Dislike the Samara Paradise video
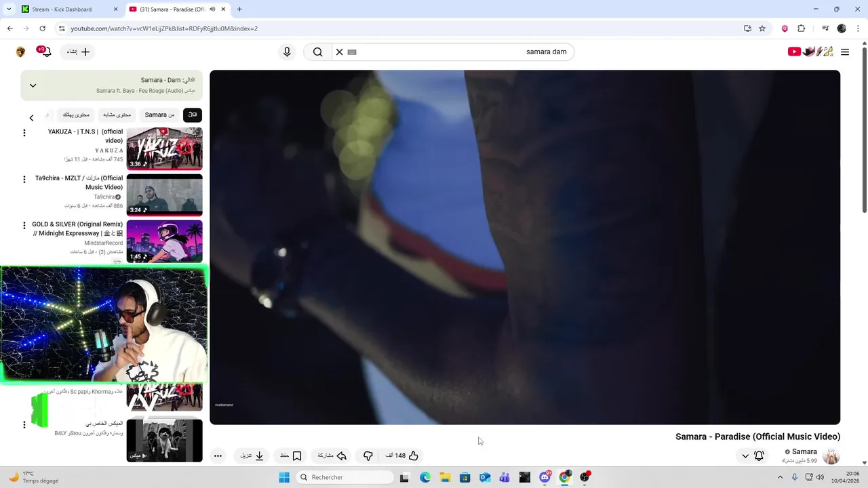Screen dimensions: 868x488 pos(368,456)
